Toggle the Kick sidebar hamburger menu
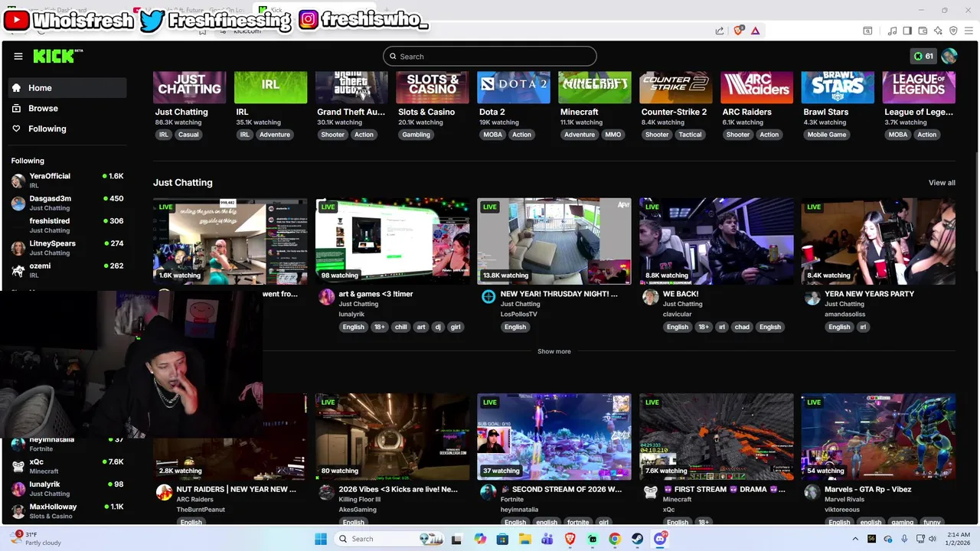This screenshot has height=551, width=980. 18,56
